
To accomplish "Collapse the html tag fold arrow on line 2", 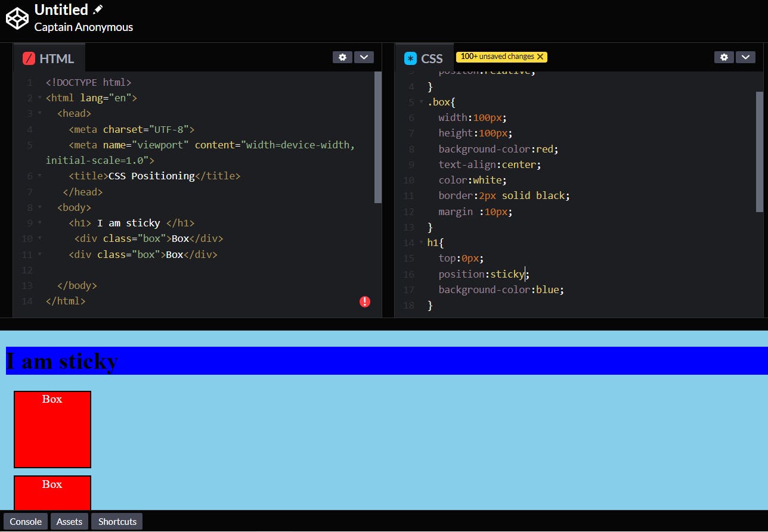I will click(39, 98).
